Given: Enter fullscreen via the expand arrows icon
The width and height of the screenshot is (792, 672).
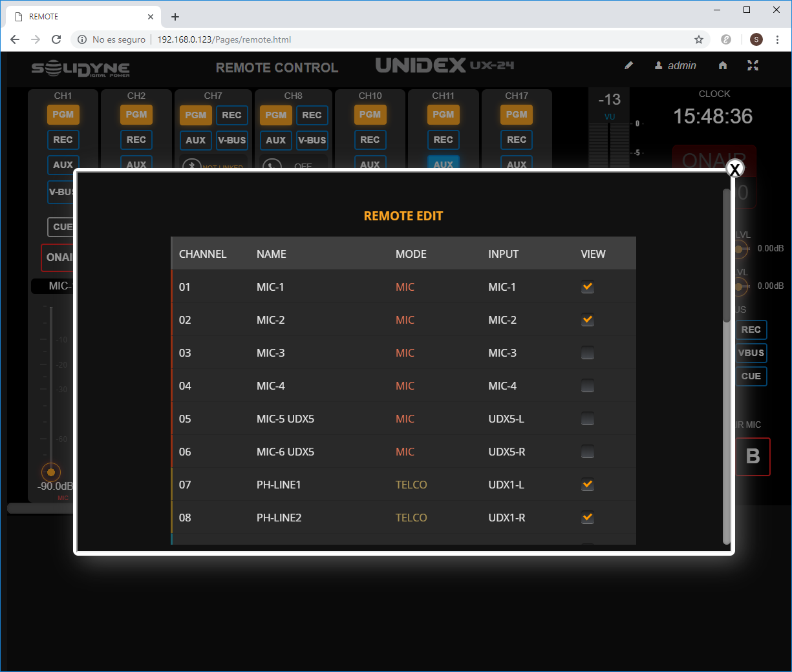Looking at the screenshot, I should [753, 65].
